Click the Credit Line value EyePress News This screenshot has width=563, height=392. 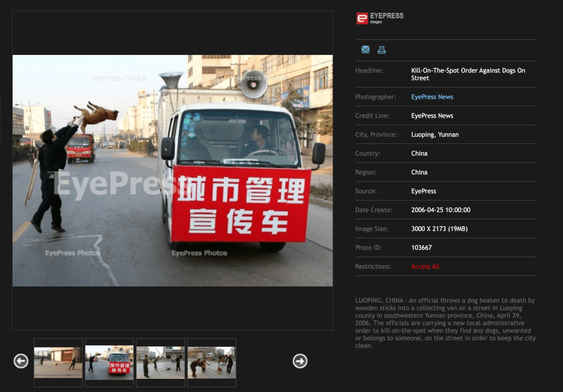point(432,116)
